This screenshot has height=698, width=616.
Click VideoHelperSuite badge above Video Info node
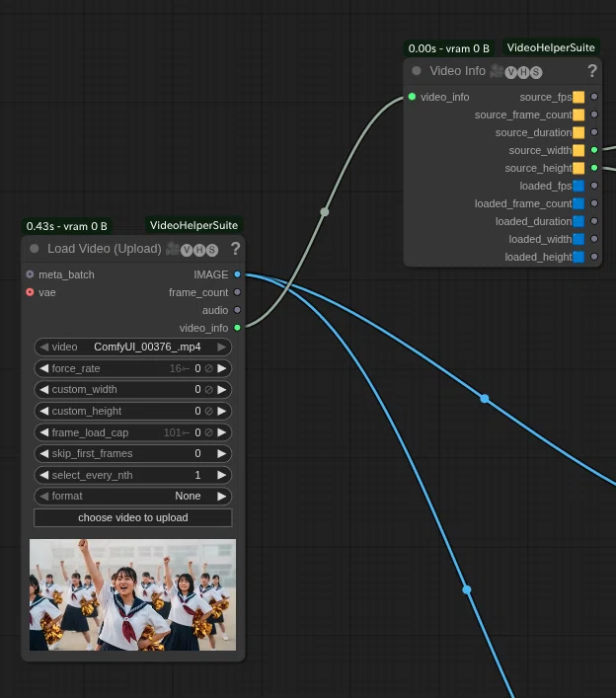point(551,47)
